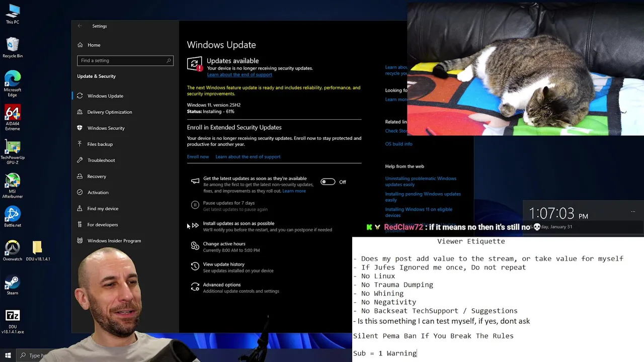
Task: Go to Settings Home
Action: pos(89,45)
